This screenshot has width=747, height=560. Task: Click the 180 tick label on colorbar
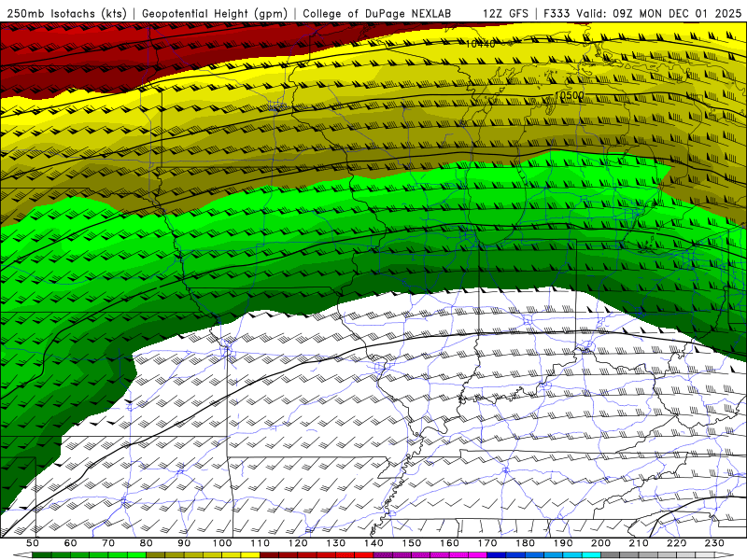[525, 543]
